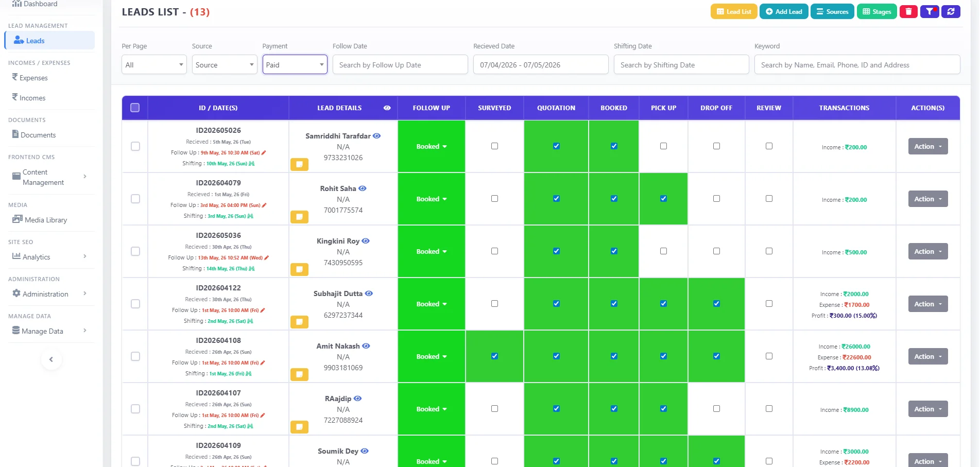980x467 pixels.
Task: Go to Expenses in the sidebar
Action: click(30, 78)
